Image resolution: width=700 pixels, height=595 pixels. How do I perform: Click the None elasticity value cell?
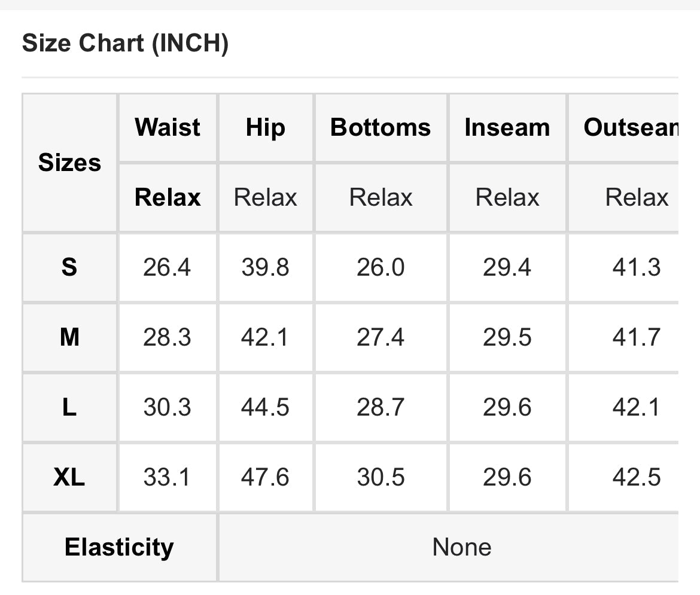click(x=461, y=547)
